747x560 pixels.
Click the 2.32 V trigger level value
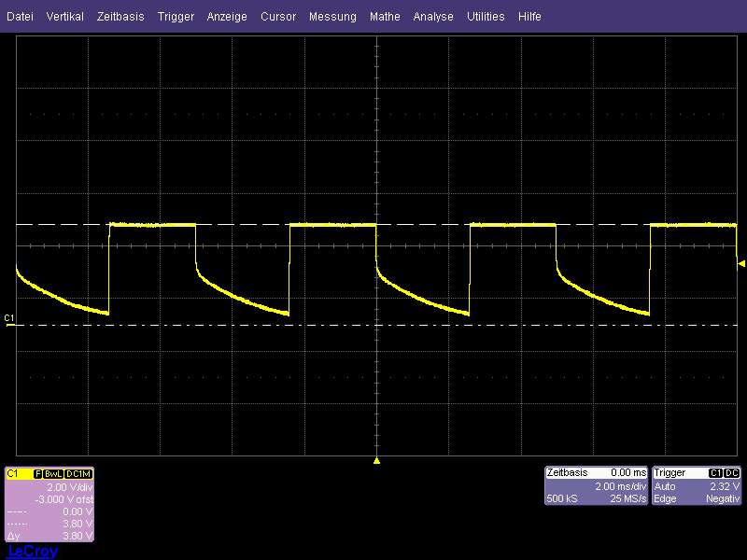coord(725,486)
